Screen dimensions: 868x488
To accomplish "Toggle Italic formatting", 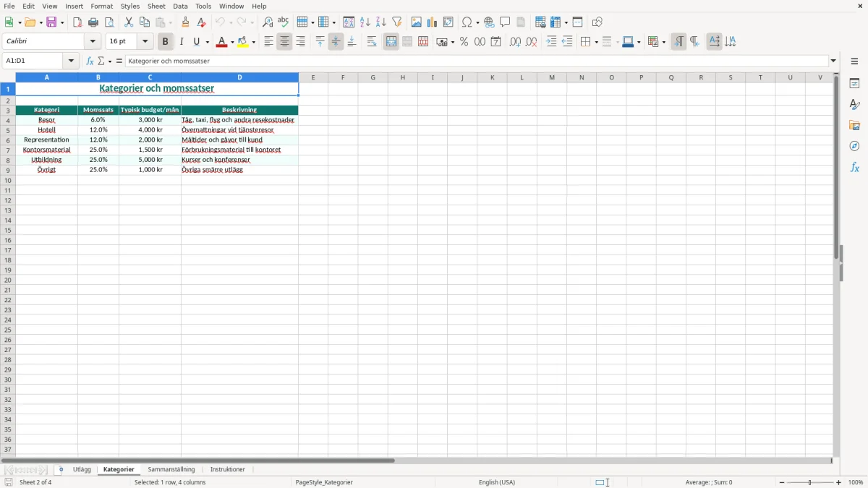I will [182, 42].
